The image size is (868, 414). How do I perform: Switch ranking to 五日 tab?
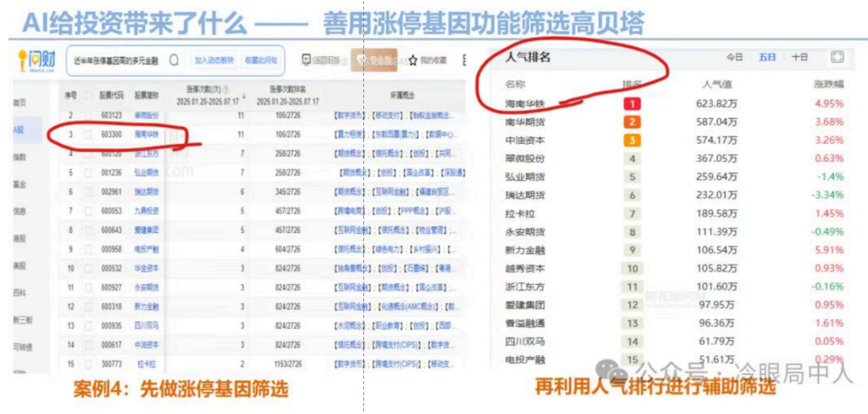[767, 57]
